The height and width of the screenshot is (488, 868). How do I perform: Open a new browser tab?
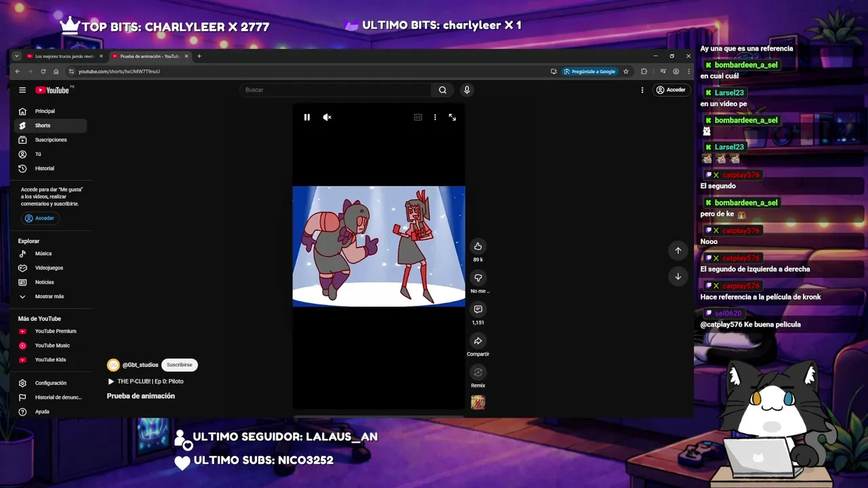pos(199,56)
